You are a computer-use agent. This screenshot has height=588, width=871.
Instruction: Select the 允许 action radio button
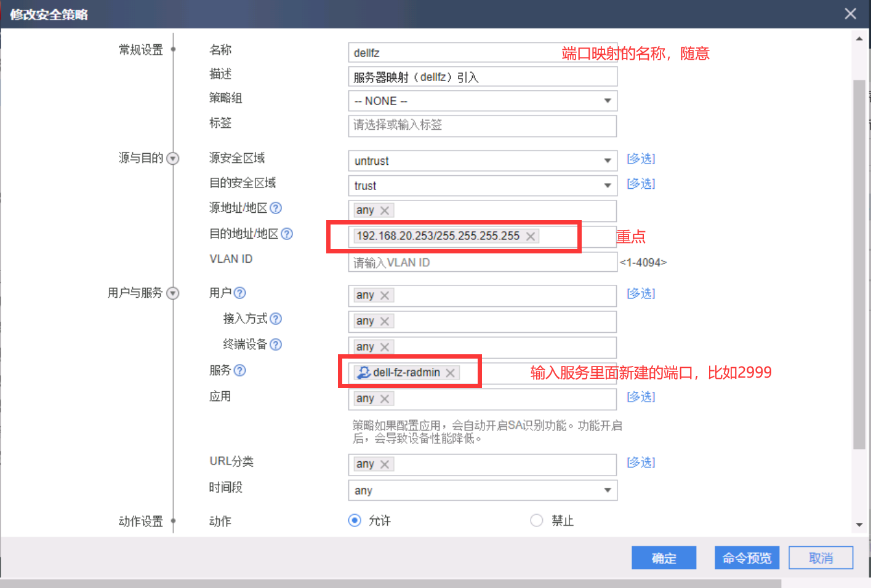click(x=355, y=520)
